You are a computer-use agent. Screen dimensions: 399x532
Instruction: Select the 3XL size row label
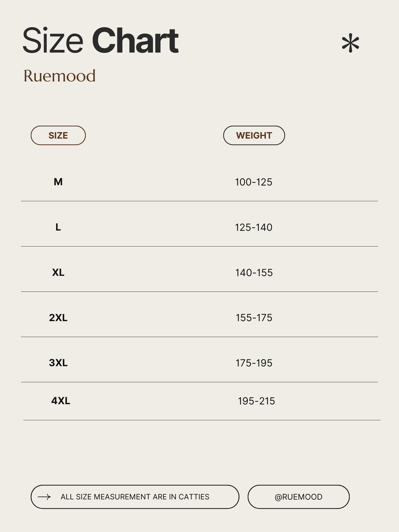(x=58, y=363)
